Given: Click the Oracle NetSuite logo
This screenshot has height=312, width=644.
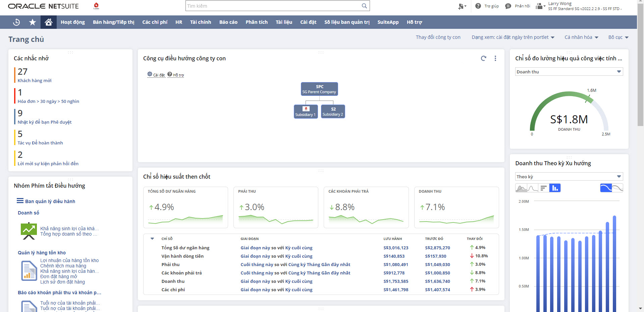Looking at the screenshot, I should coord(43,6).
